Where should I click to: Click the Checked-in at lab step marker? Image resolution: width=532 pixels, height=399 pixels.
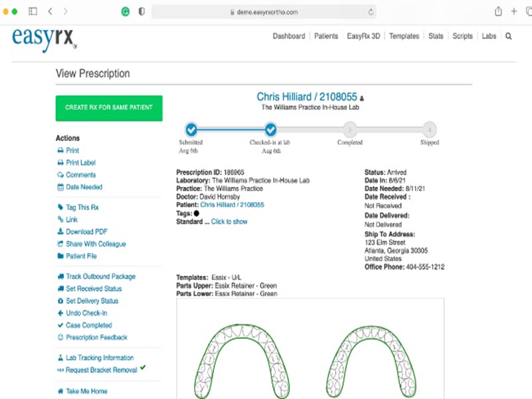pyautogui.click(x=271, y=129)
